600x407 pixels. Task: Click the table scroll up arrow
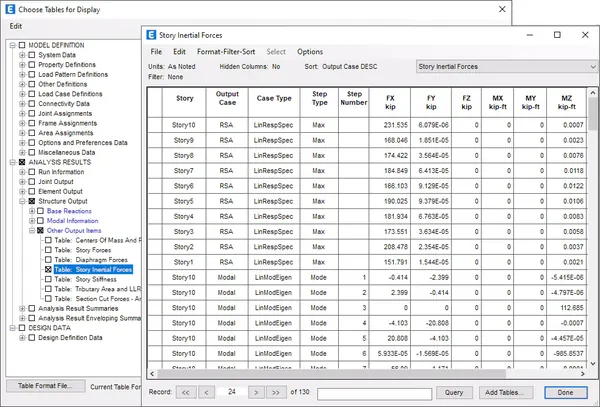point(593,93)
